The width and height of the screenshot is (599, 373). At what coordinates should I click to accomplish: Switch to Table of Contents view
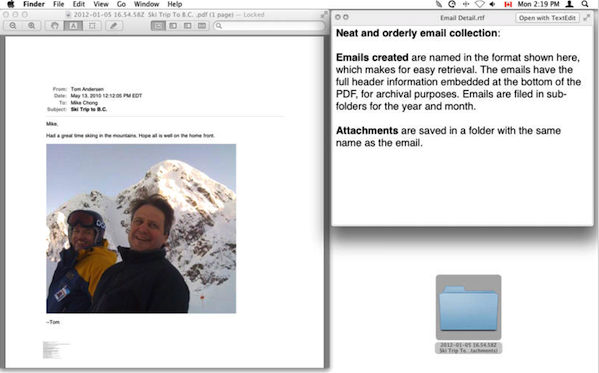tap(187, 26)
